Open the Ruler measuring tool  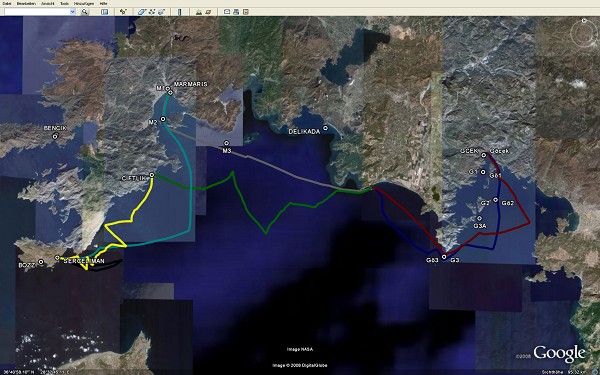tap(179, 12)
